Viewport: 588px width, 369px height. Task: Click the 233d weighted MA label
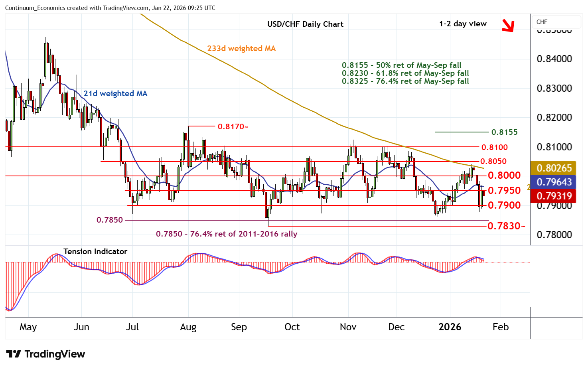(241, 48)
